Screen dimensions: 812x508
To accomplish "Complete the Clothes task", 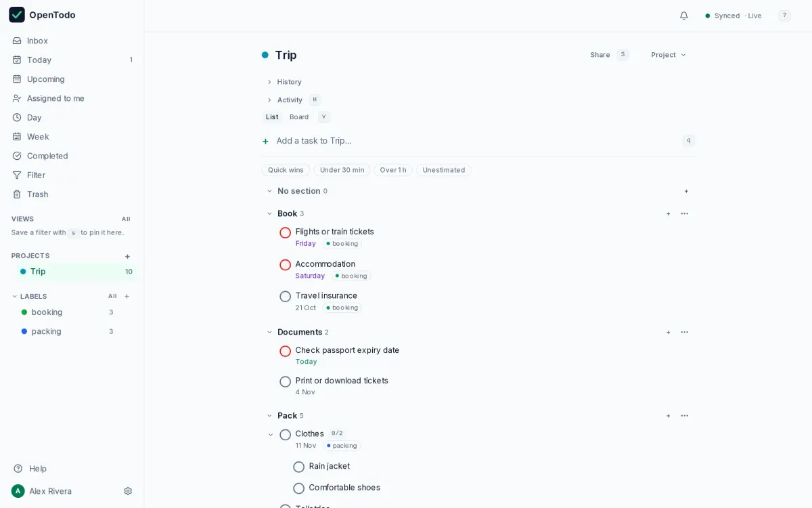I will (286, 435).
